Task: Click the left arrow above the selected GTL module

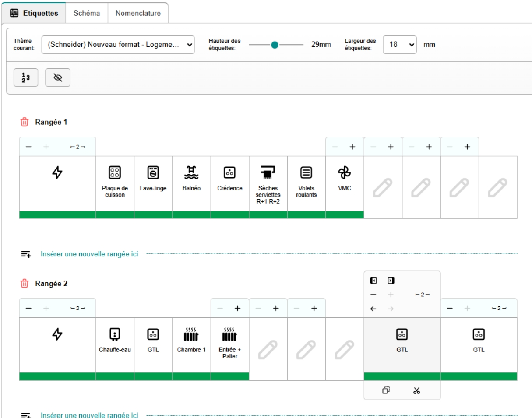Action: tap(373, 309)
